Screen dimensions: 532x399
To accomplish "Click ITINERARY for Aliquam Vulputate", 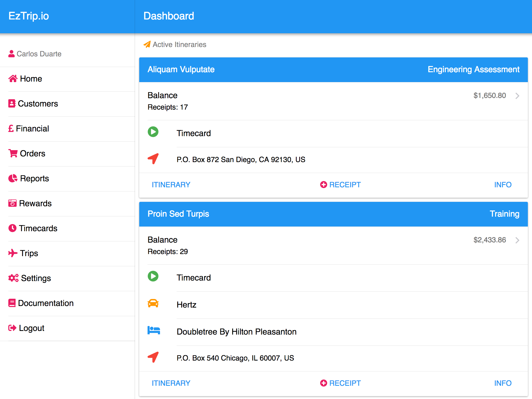I will (171, 185).
